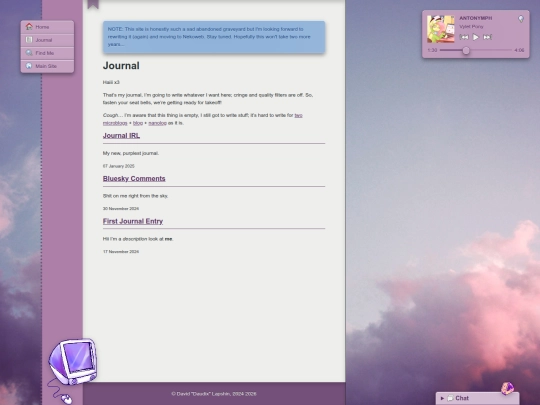
Task: Click the Vylet Pony artist name
Action: tap(471, 27)
